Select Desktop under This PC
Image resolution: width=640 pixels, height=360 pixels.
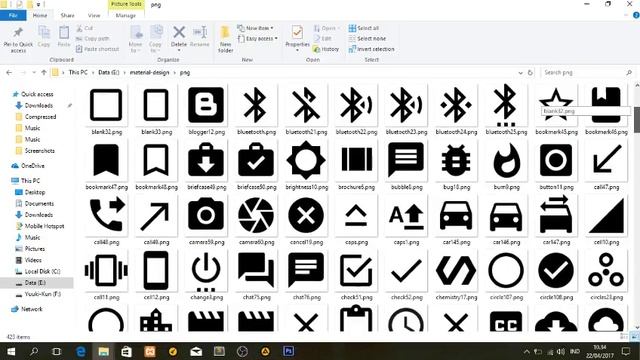point(35,192)
